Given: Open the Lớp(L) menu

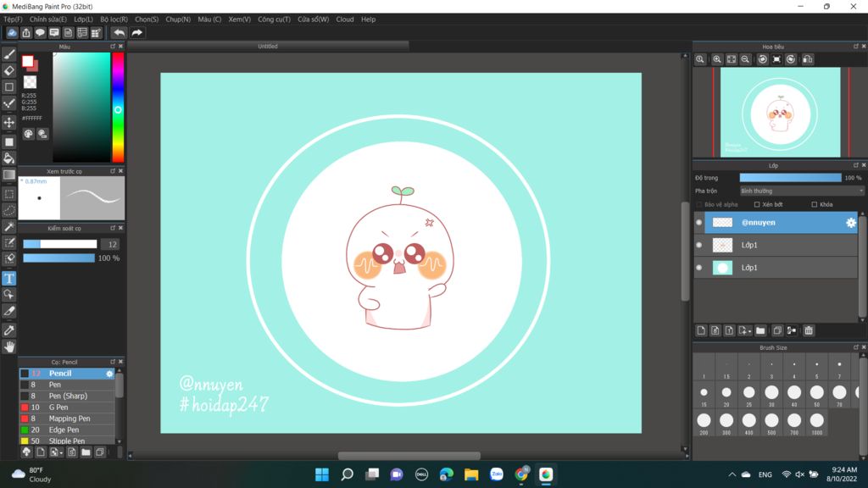Looking at the screenshot, I should 84,19.
